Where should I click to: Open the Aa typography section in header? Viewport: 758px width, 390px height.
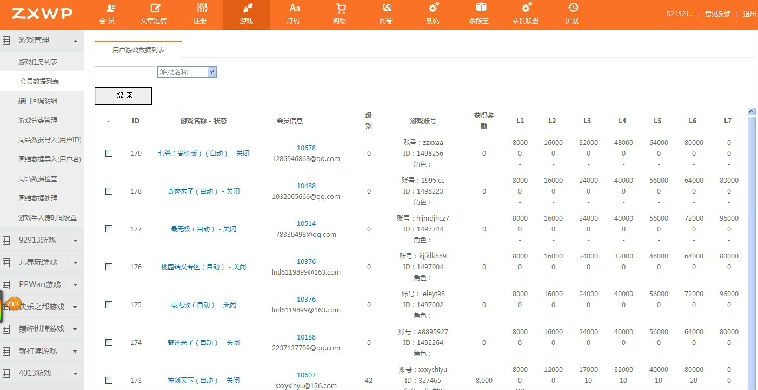click(x=294, y=14)
